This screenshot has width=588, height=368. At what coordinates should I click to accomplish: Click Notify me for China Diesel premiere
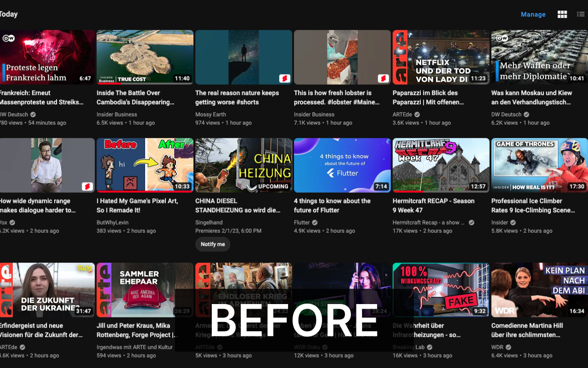pos(213,244)
